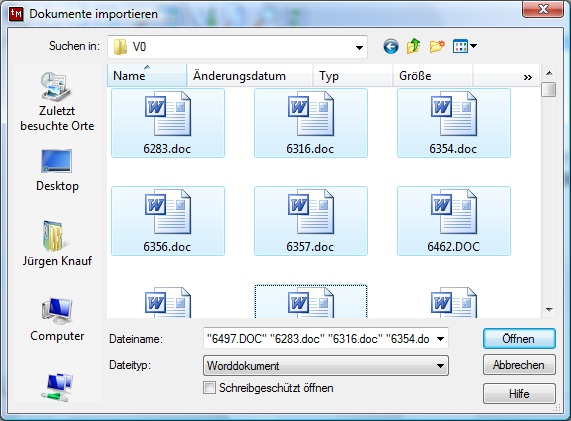Create a new folder

(x=437, y=47)
